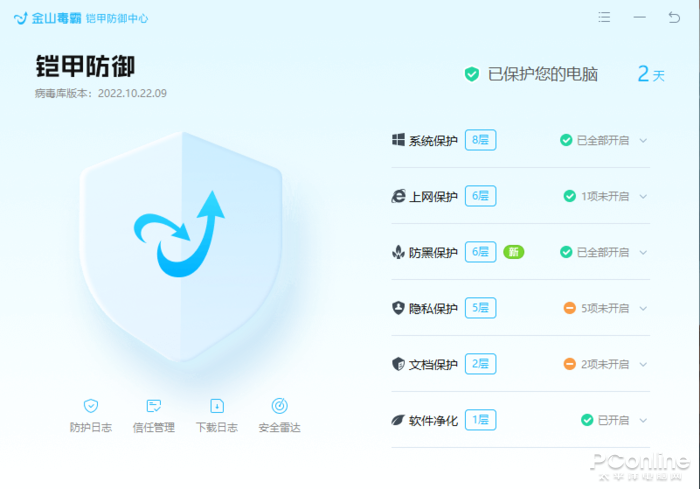Click 已全部开启 status of 防黑保护

tap(603, 252)
